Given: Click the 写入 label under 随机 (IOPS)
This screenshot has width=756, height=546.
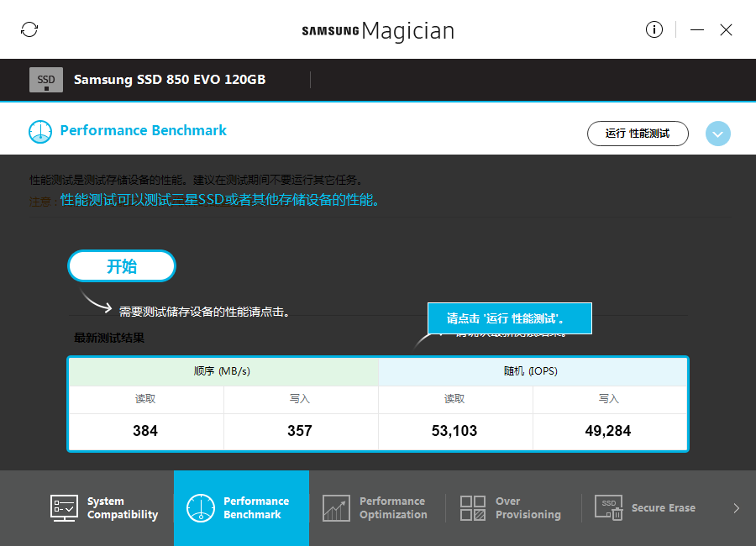Looking at the screenshot, I should pos(608,399).
